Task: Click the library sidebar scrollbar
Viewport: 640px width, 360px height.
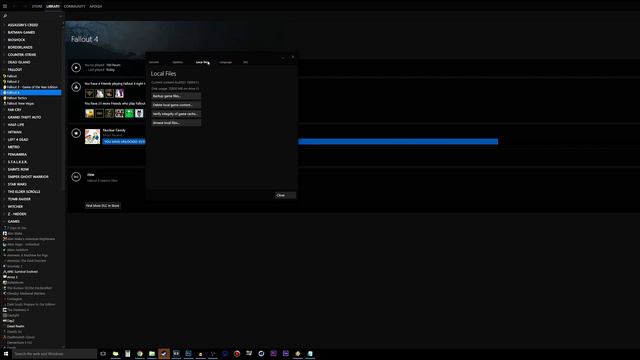Action: (x=63, y=106)
